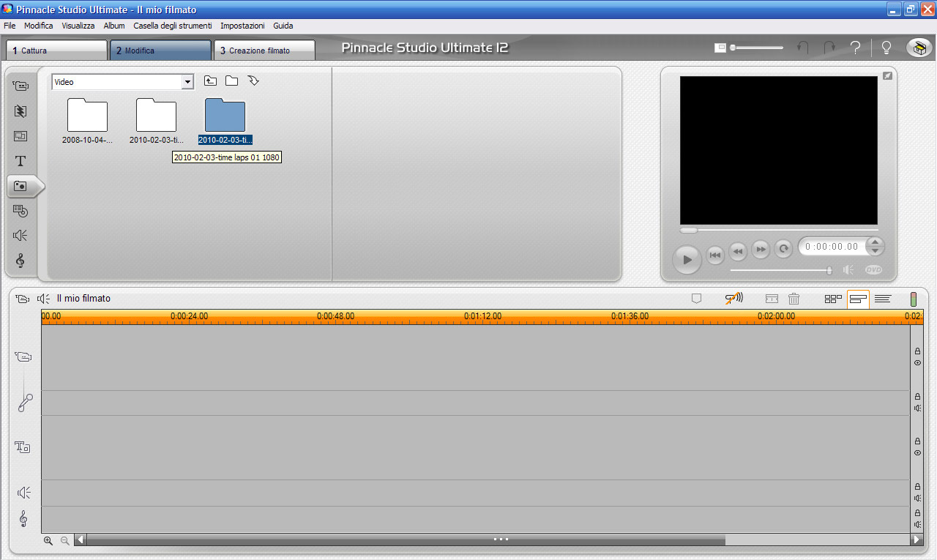
Task: Open the Album menu
Action: point(114,26)
